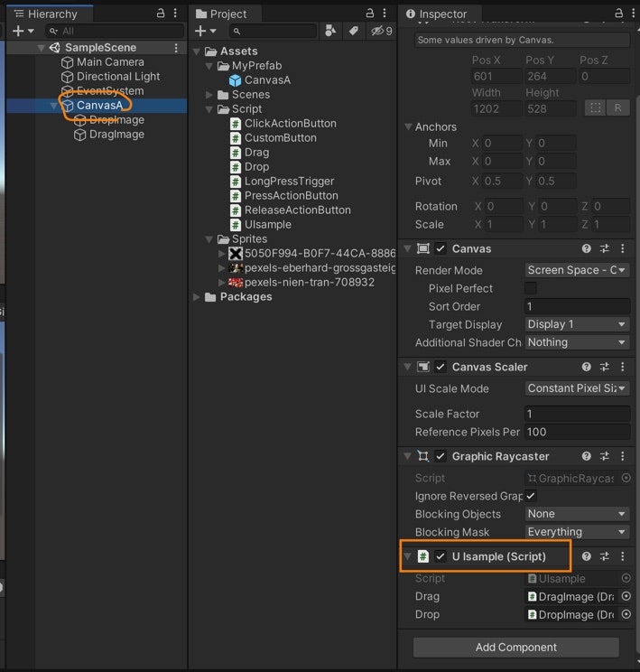Click the search-by-type icon
Viewport: 640px width, 672px height.
(330, 31)
